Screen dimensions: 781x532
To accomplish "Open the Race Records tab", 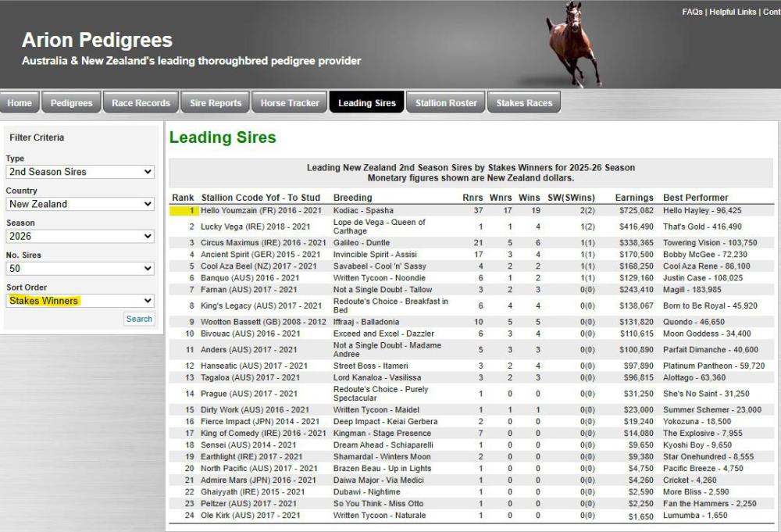I will point(141,102).
